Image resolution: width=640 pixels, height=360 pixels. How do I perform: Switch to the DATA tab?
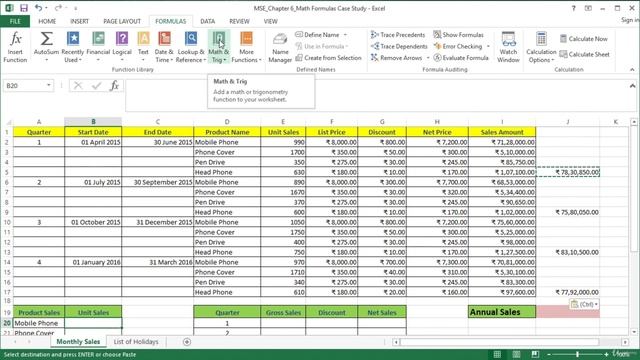(207, 21)
